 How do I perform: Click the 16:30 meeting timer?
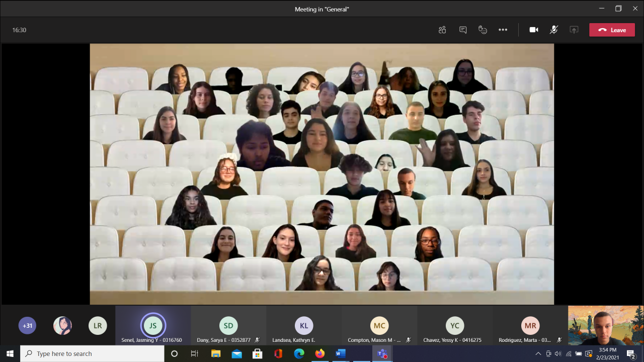[19, 30]
